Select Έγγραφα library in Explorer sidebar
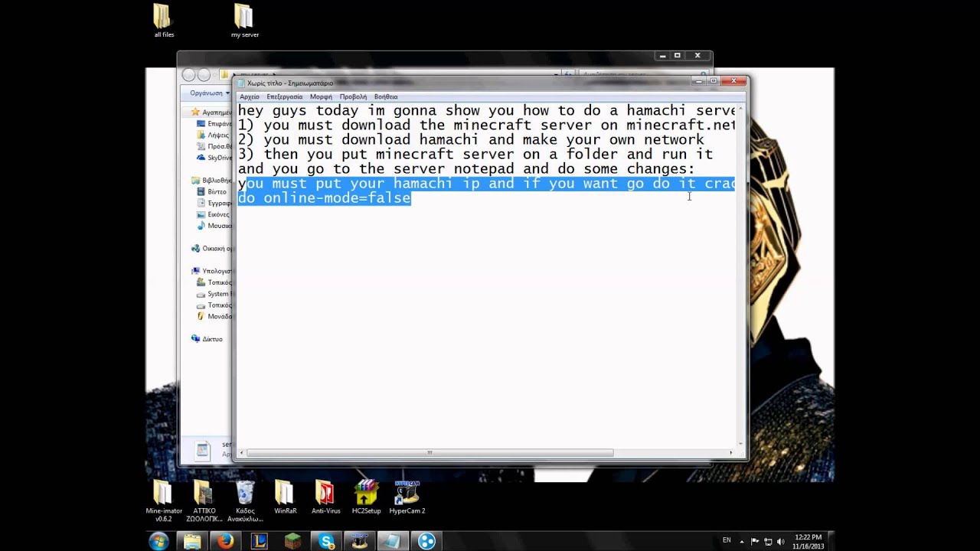980x551 pixels. (x=214, y=204)
